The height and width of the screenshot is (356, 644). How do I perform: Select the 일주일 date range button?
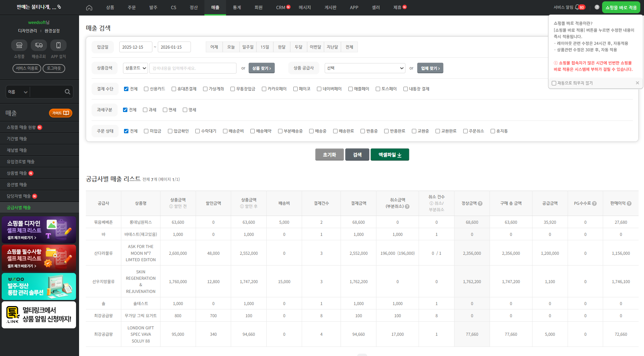248,47
